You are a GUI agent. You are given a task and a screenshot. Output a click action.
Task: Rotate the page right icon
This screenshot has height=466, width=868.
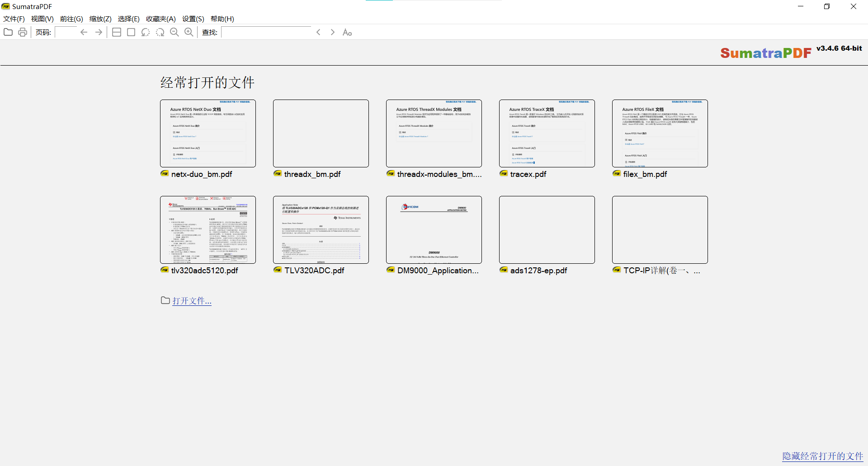pyautogui.click(x=160, y=32)
